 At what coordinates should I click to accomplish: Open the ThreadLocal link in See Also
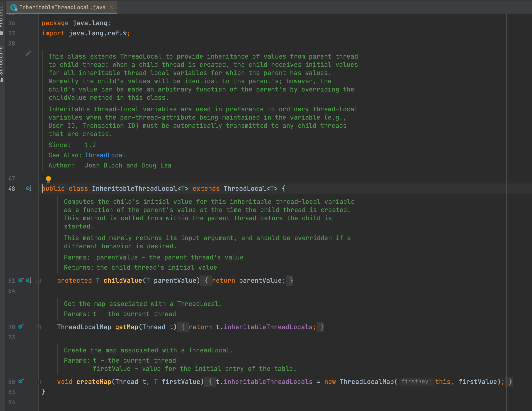[105, 155]
